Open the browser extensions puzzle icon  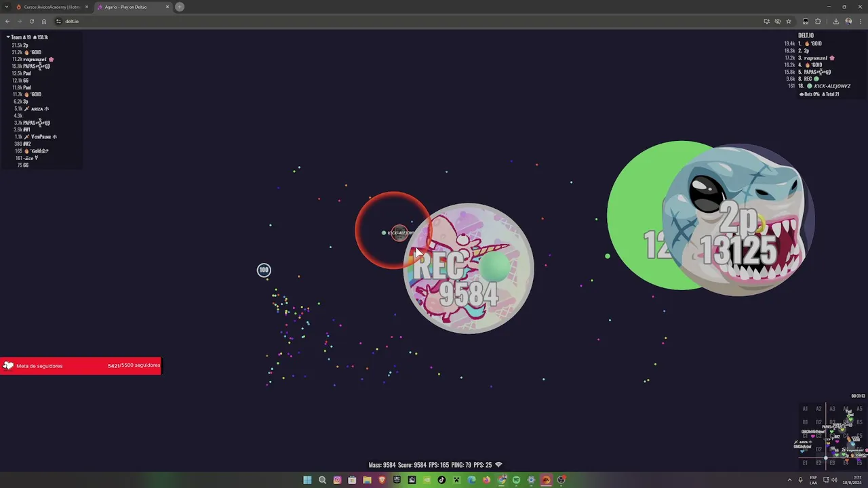click(818, 21)
